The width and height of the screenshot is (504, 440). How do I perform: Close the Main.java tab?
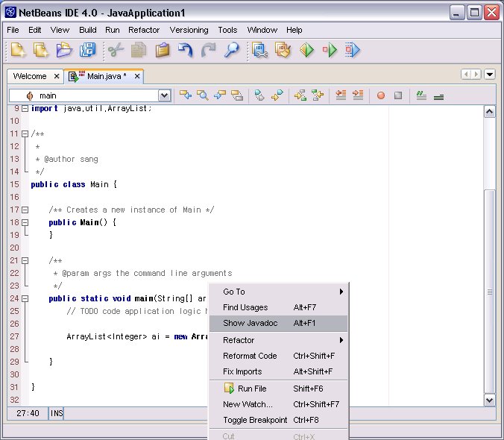137,76
